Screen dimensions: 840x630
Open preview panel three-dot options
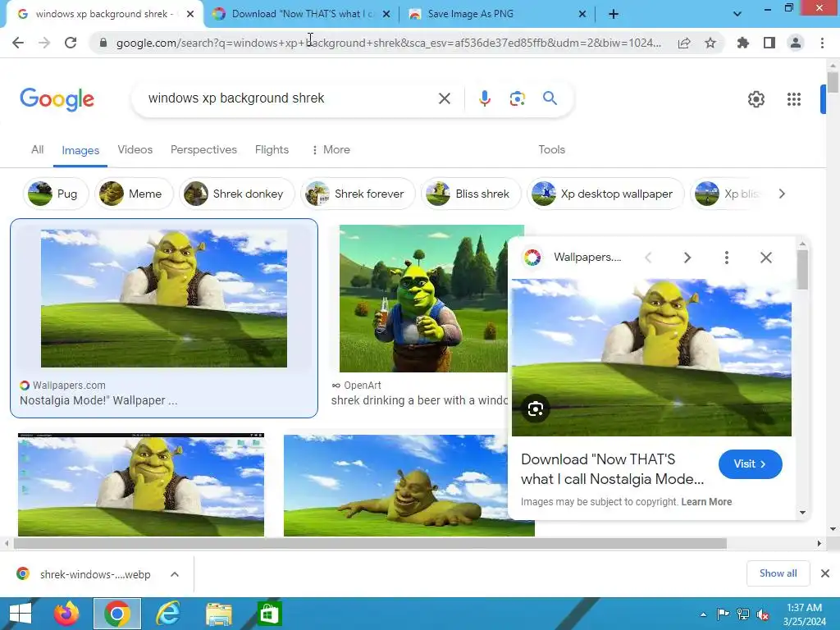[x=727, y=258]
